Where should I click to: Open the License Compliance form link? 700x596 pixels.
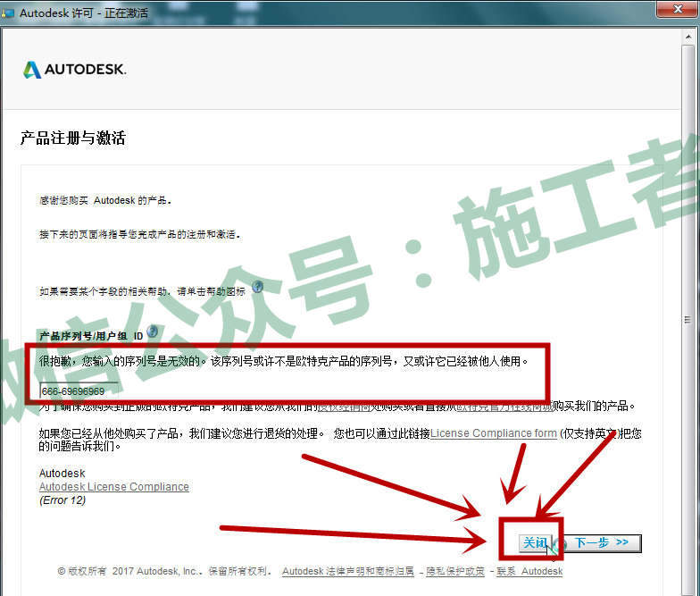(493, 433)
